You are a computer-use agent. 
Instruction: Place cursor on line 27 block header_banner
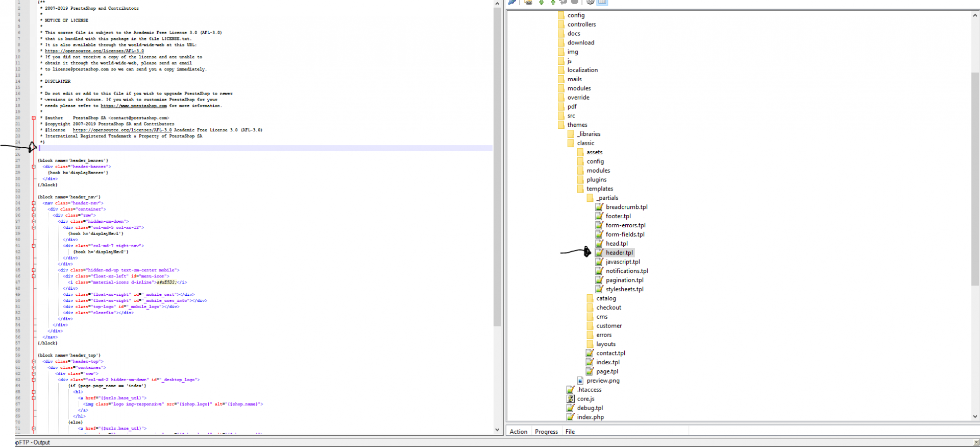73,160
